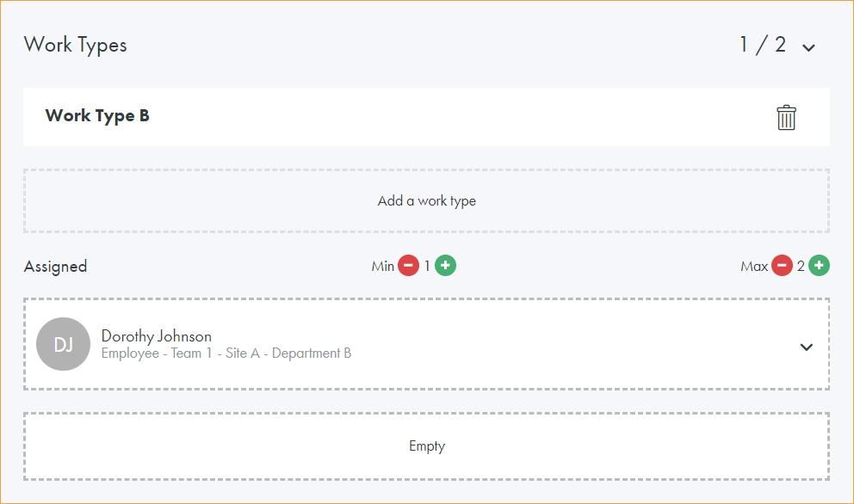The image size is (854, 504).
Task: Click the Assigned label
Action: (55, 267)
